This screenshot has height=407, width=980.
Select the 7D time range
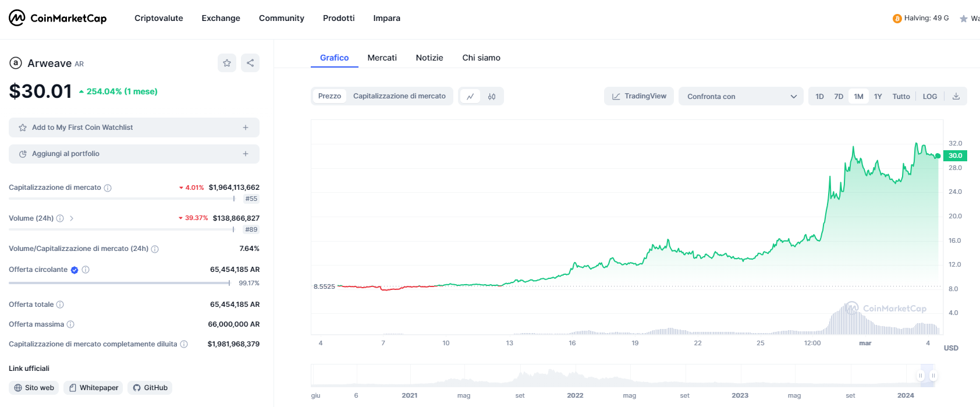(838, 97)
